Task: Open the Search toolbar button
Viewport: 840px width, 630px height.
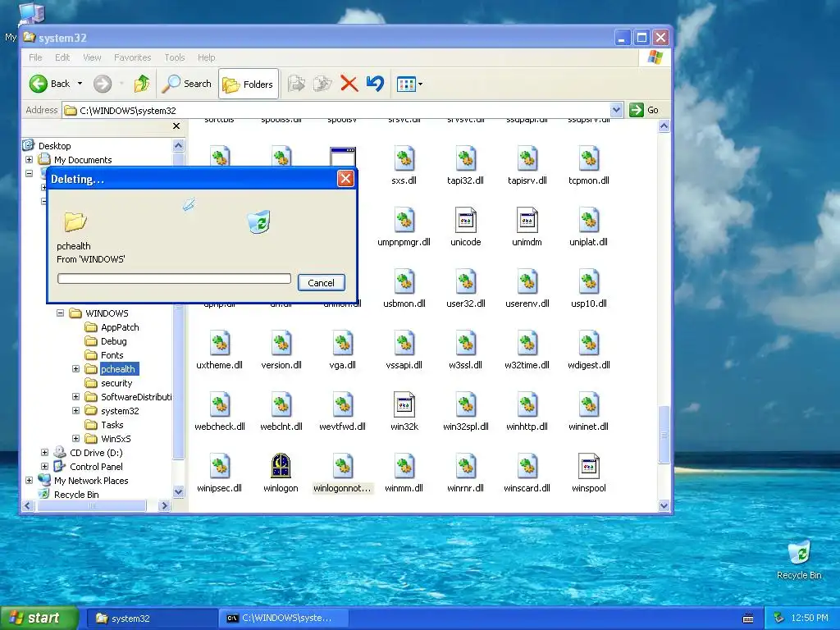Action: 186,84
